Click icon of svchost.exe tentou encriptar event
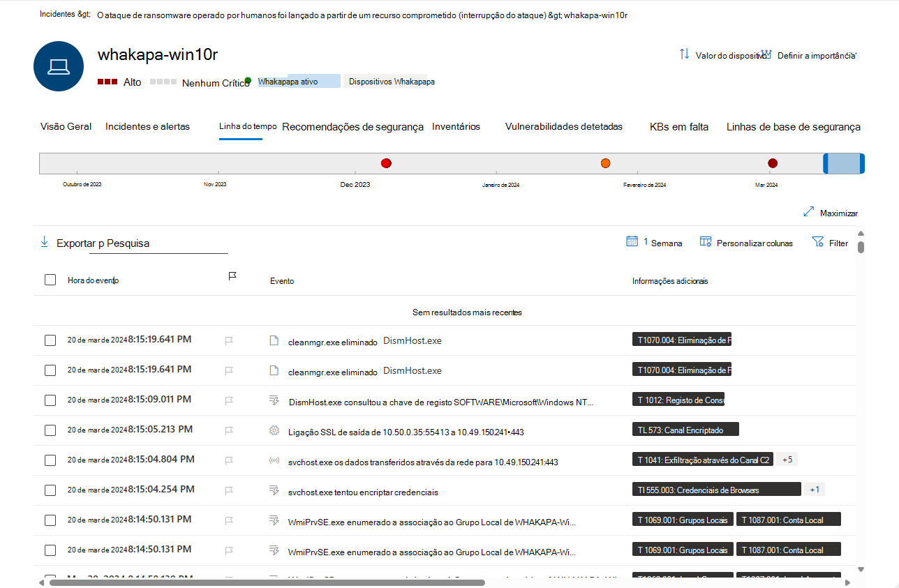 pyautogui.click(x=274, y=490)
